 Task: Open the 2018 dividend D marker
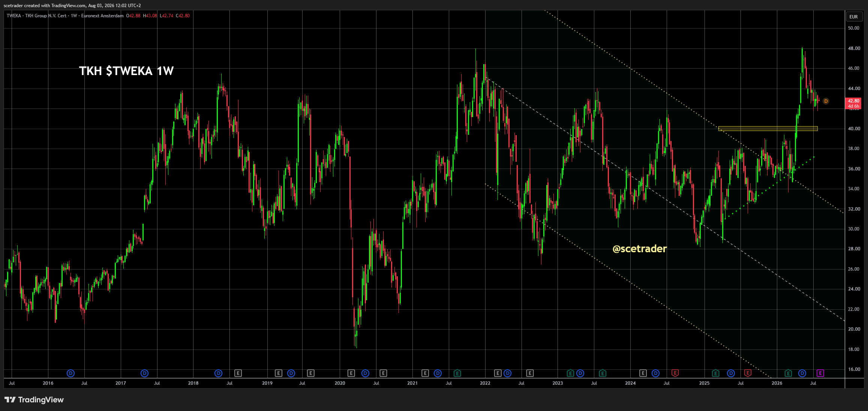[x=218, y=373]
